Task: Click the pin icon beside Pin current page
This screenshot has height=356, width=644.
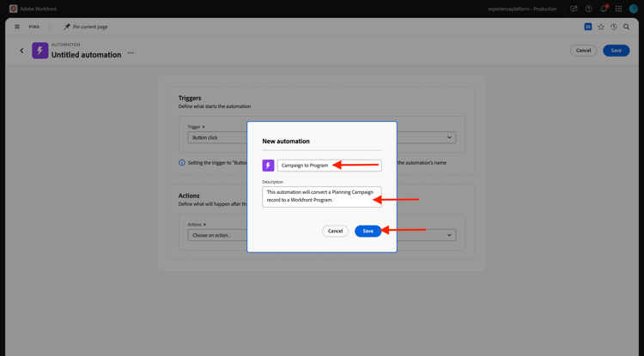Action: point(66,27)
